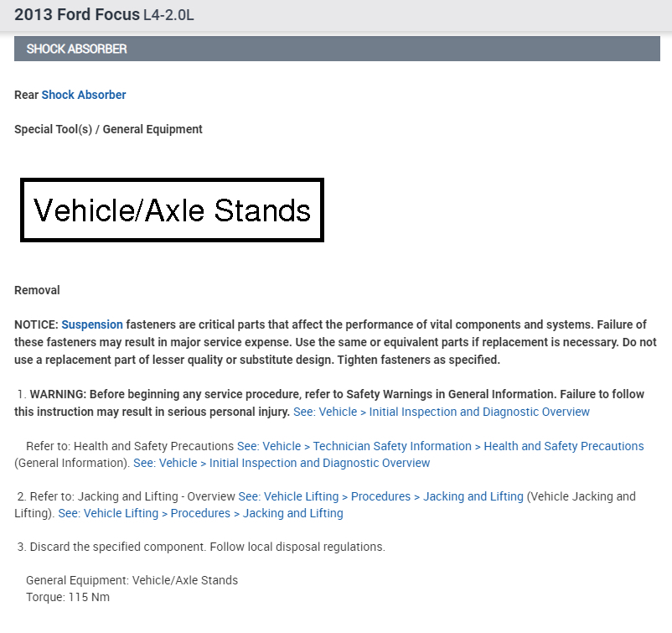Viewport: 672px width, 633px height.
Task: Click the Initial Inspection link after "(General Information)."
Action: 282,463
